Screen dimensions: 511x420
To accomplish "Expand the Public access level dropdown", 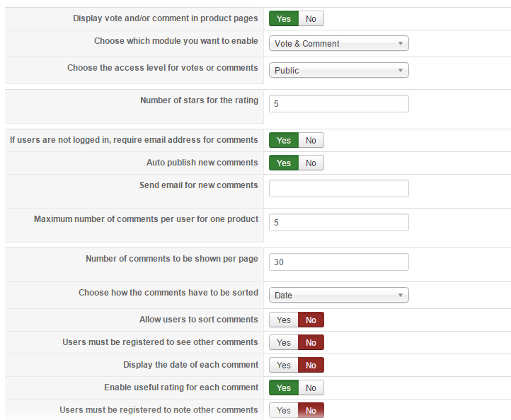I will coord(338,71).
